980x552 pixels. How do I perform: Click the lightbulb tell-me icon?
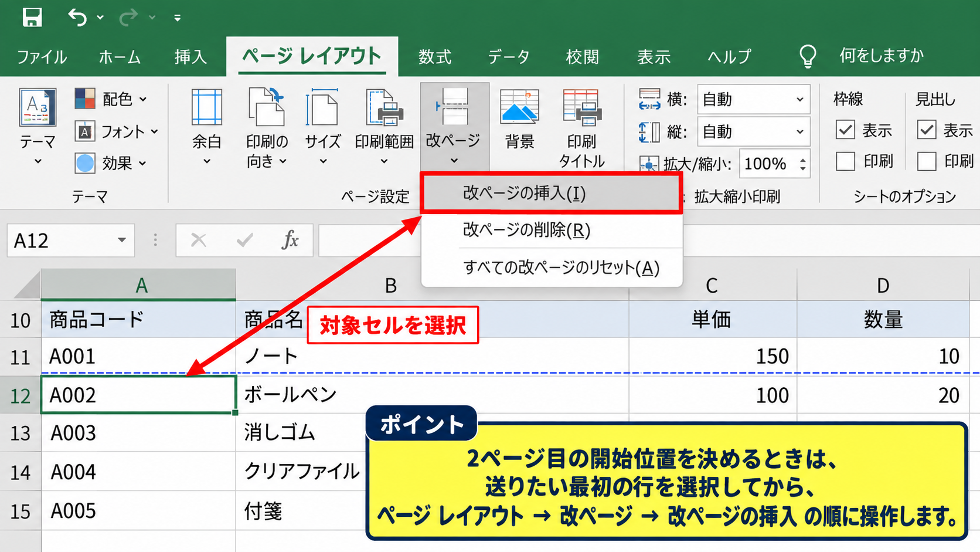808,56
